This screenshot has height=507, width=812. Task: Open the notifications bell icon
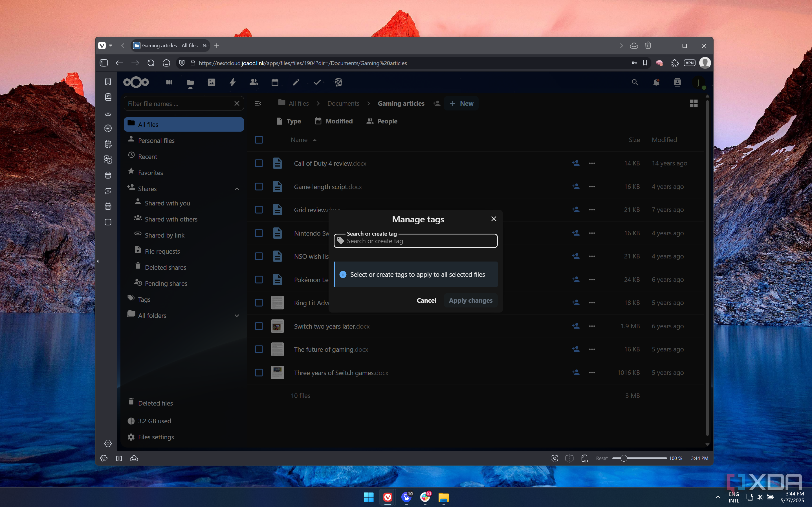(656, 82)
